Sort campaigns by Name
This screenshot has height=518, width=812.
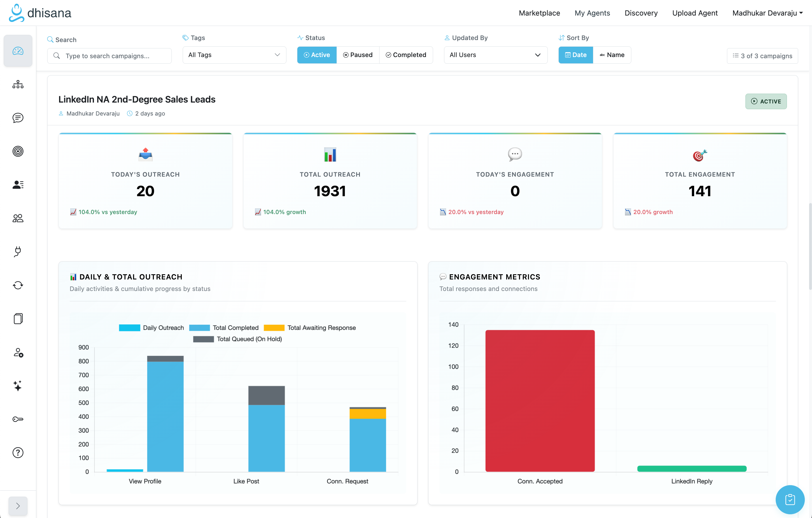612,55
